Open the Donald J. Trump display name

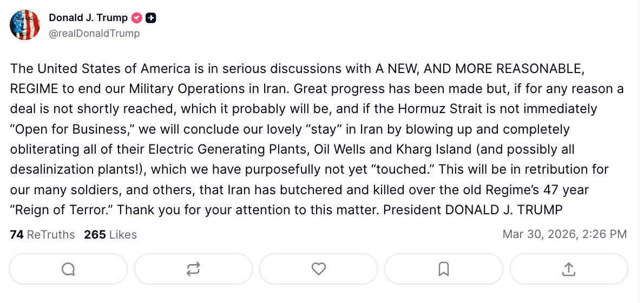[x=88, y=18]
